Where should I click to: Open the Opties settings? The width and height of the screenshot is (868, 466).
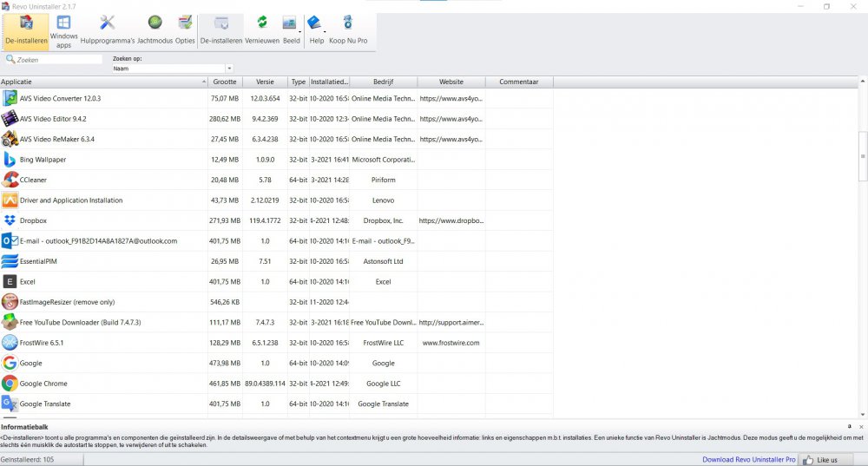[185, 30]
